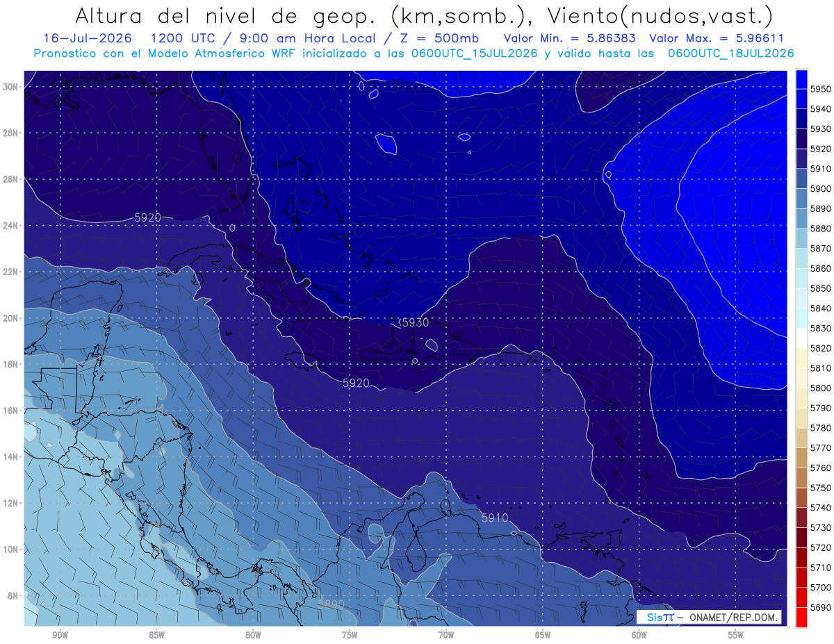Click the 5910 contour label near Venezuela
Image resolution: width=834 pixels, height=644 pixels.
(x=495, y=518)
